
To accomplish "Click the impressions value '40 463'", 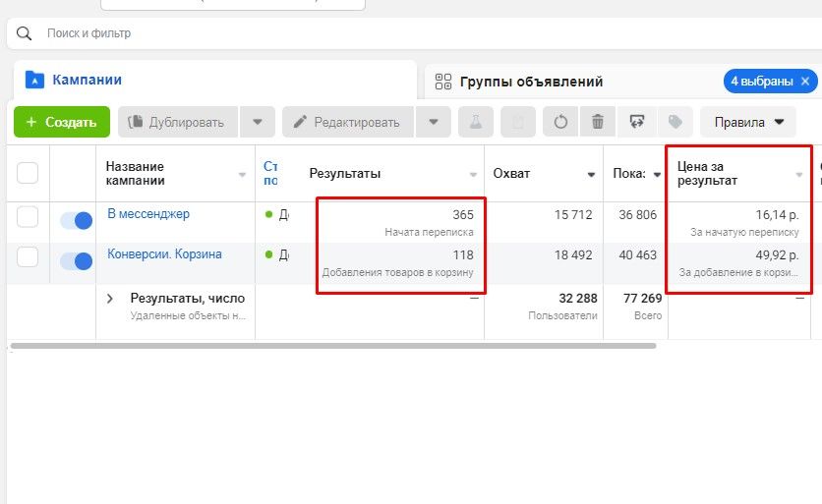I will click(x=637, y=255).
